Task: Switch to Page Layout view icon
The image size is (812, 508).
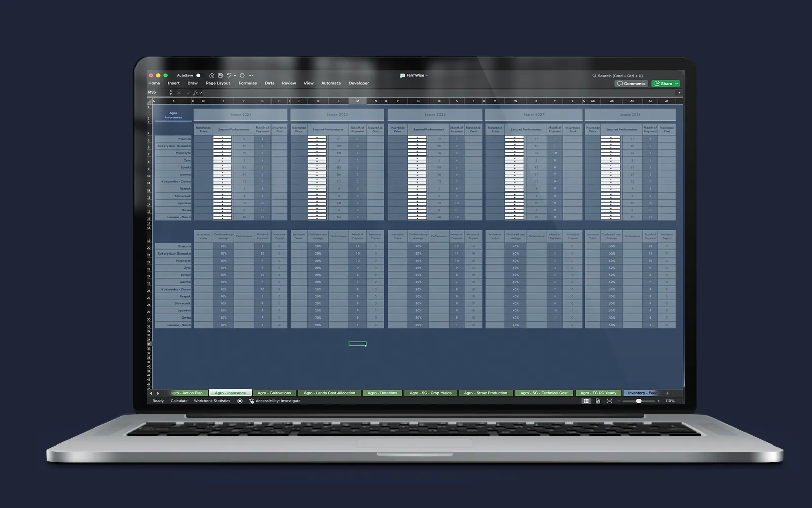Action: (x=598, y=401)
